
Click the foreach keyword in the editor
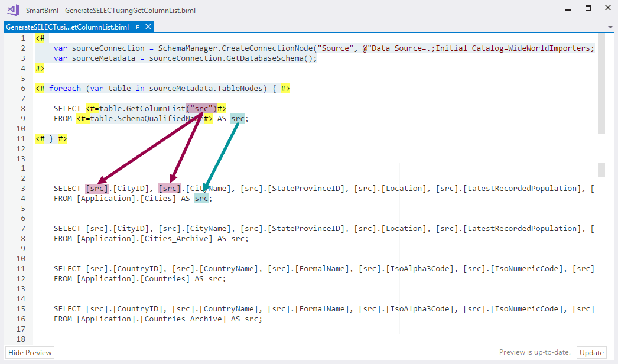pos(65,89)
